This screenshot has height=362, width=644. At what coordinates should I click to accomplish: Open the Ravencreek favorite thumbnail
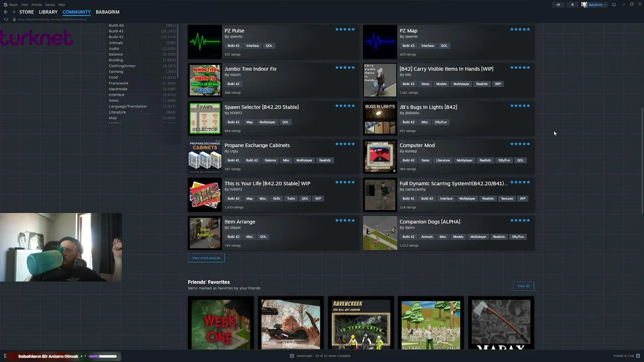coord(361,323)
